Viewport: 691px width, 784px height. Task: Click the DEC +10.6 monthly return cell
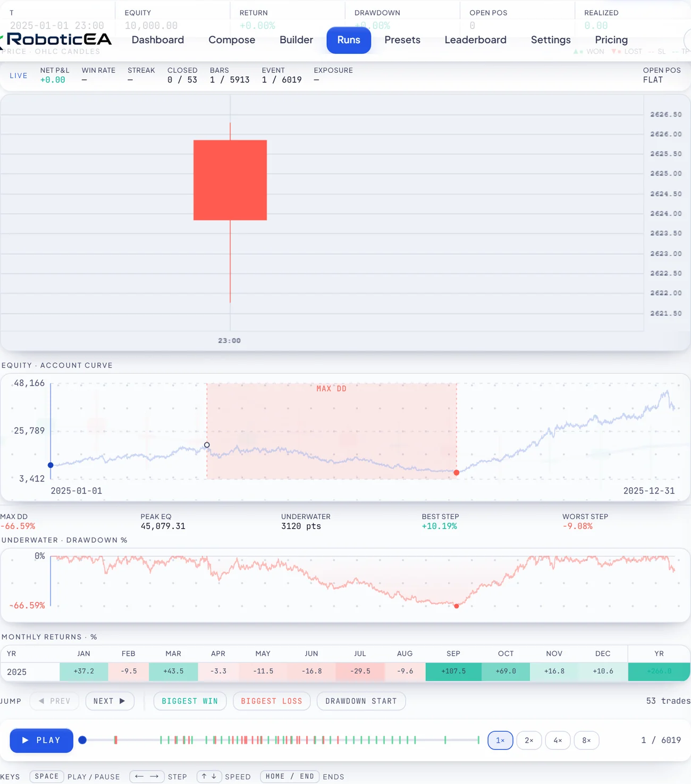tap(603, 671)
